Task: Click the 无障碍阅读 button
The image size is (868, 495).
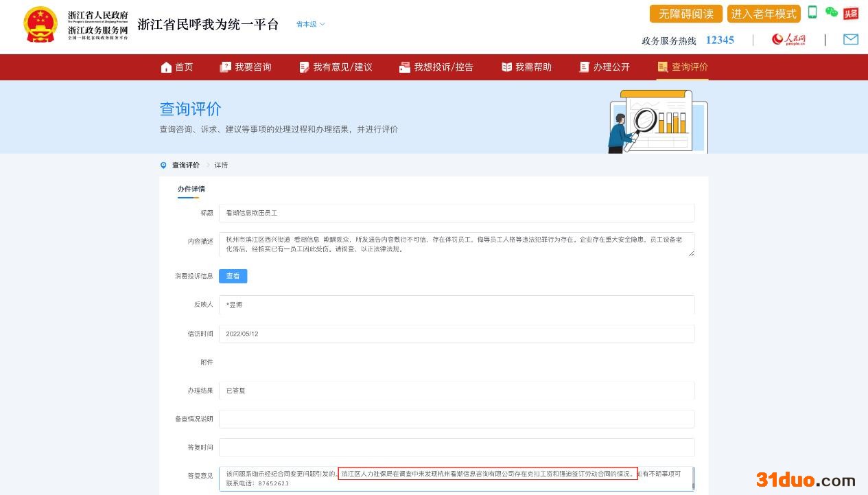Action: (685, 14)
